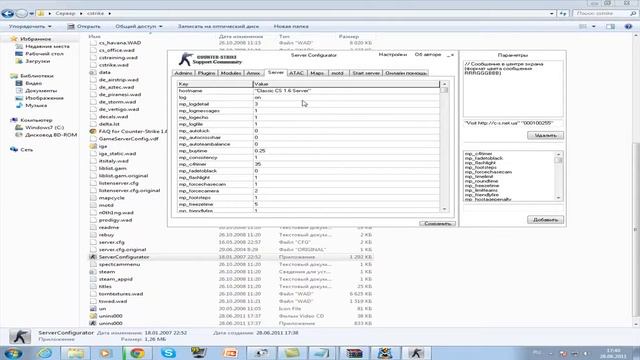Click the Избранное star icon in sidebar
This screenshot has height=360, width=640.
tap(14, 39)
